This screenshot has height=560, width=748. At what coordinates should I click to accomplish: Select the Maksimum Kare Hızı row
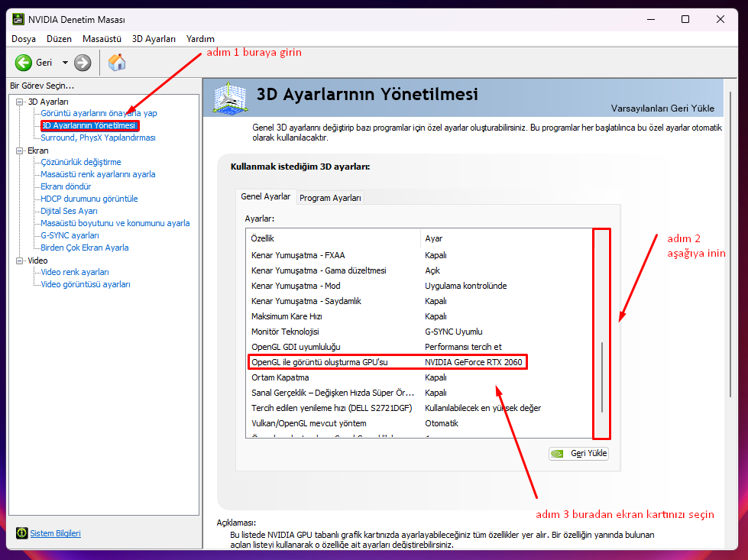pos(419,316)
